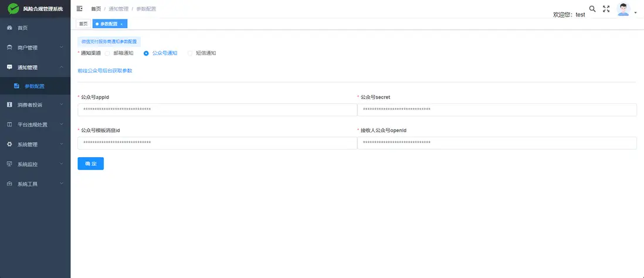Screen dimensions: 644x278
Task: Switch to the 参数配置 page tab
Action: [110, 24]
